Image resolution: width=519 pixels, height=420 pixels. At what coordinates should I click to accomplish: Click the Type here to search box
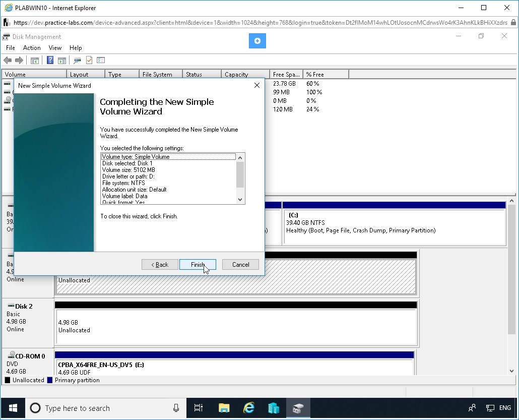tap(106, 408)
